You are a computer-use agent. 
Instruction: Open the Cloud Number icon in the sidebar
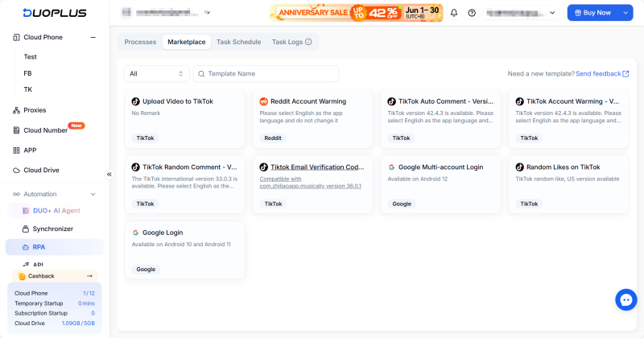tap(16, 130)
